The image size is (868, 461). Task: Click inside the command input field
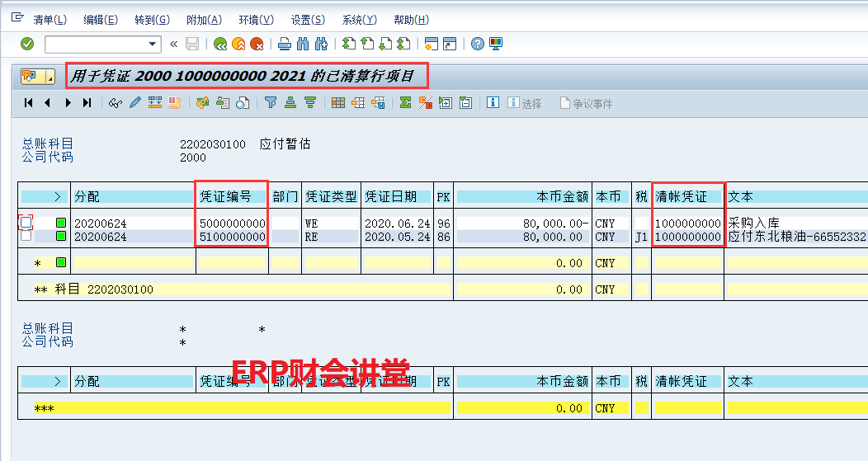point(95,44)
